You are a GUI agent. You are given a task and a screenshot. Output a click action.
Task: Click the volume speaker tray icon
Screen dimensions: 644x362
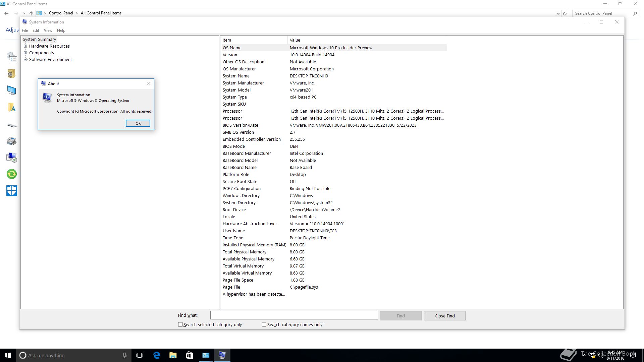coord(601,355)
